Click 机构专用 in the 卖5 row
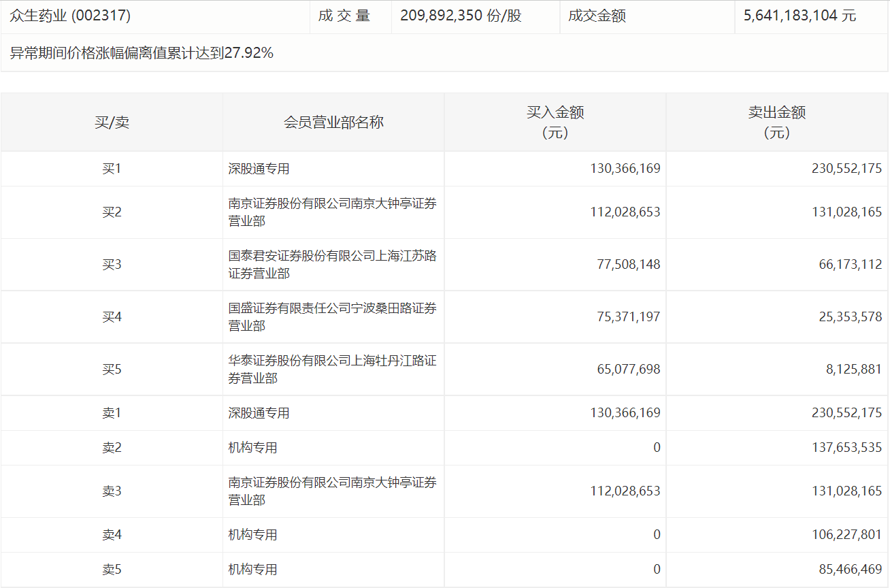 pos(253,570)
